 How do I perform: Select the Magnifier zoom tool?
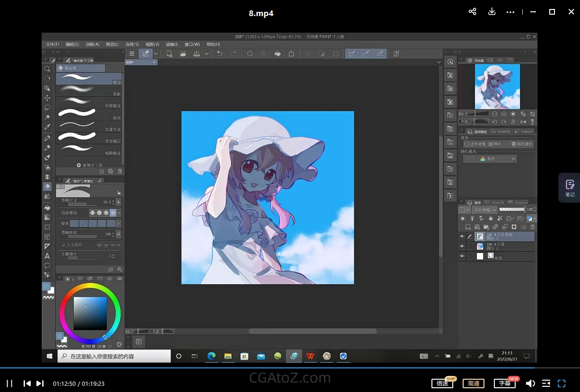point(47,69)
